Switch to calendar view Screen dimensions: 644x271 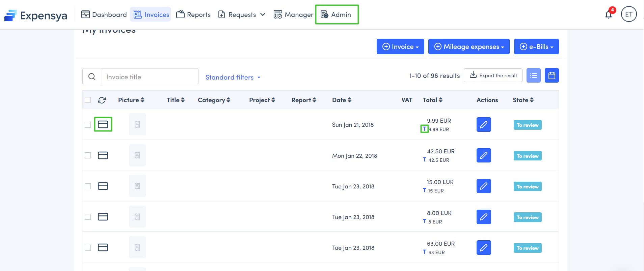pos(552,76)
